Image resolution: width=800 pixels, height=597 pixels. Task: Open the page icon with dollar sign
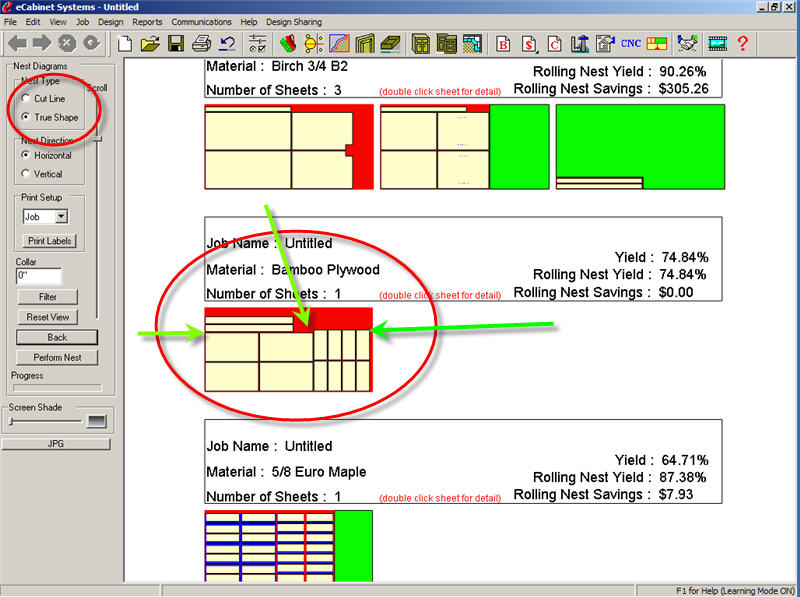529,44
